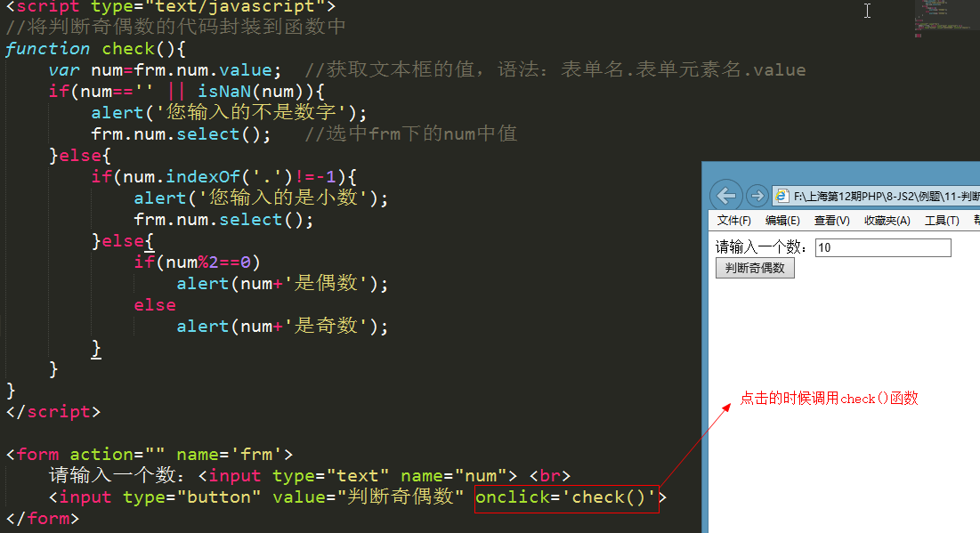Screen dimensions: 980x533
Task: Click the alert('您输入的是小数') line
Action: [x=261, y=198]
